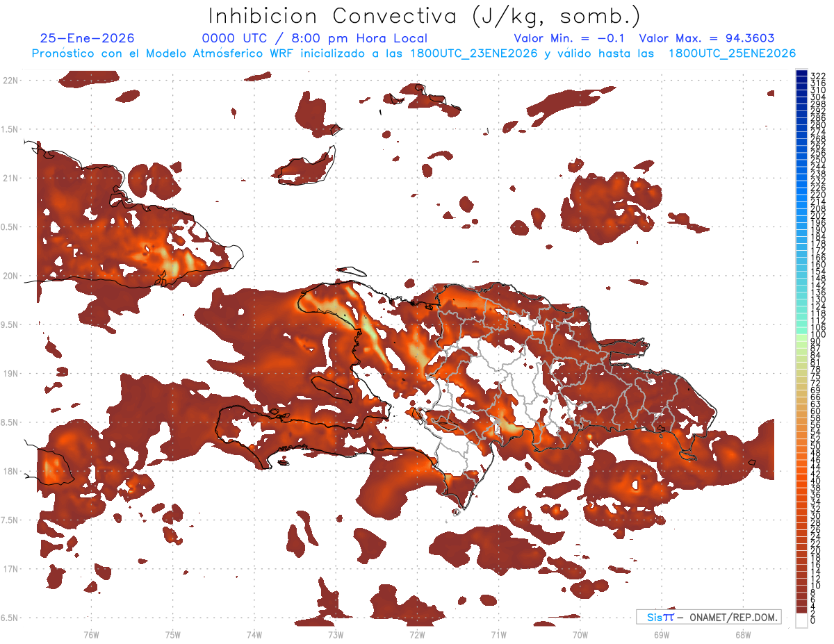Screen dimensions: 834x644
Task: Click the "6.5N" latitude label
Action: (10, 618)
